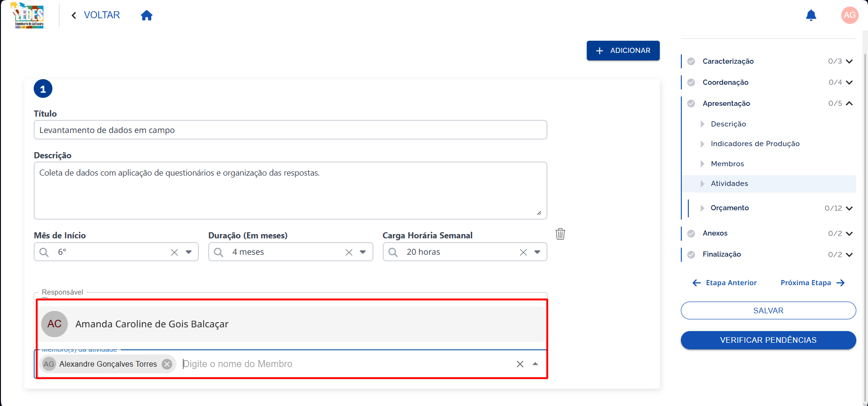Click the Finalização check icon
The image size is (868, 406).
coord(691,254)
